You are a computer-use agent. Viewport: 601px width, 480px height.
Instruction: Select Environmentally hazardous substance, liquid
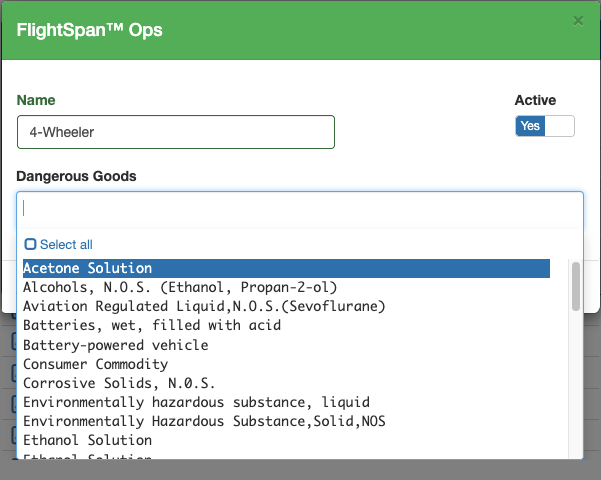286,402
